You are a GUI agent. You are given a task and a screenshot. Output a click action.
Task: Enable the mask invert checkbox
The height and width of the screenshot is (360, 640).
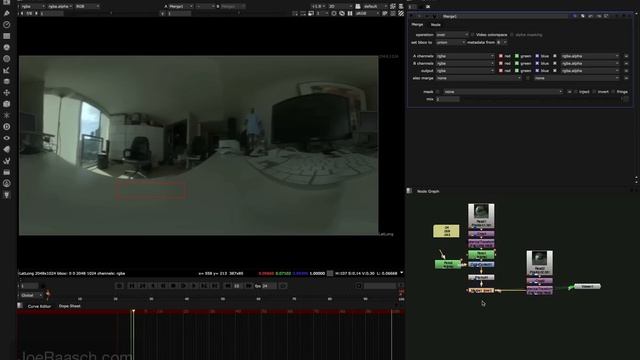[x=594, y=92]
